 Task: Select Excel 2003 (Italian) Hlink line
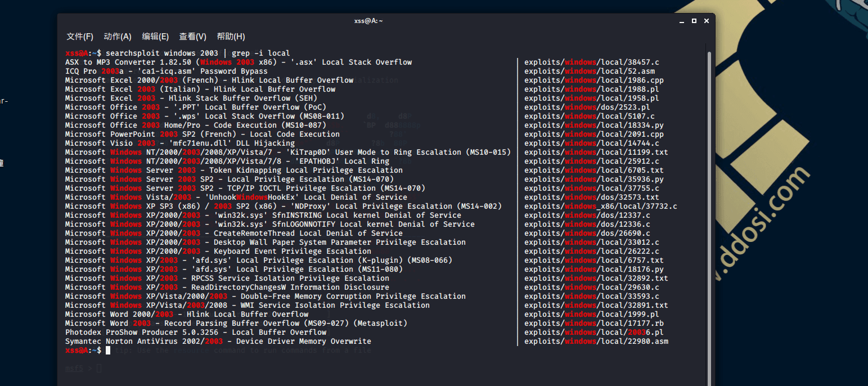click(x=200, y=89)
